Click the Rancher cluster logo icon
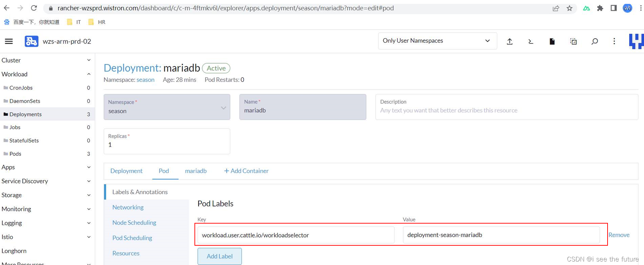Screen dimensions: 644x265 pos(32,41)
